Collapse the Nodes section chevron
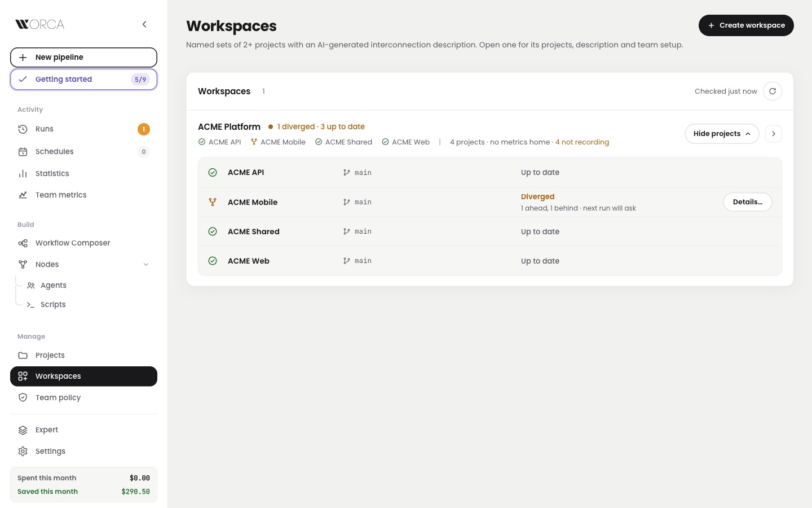 (x=146, y=265)
